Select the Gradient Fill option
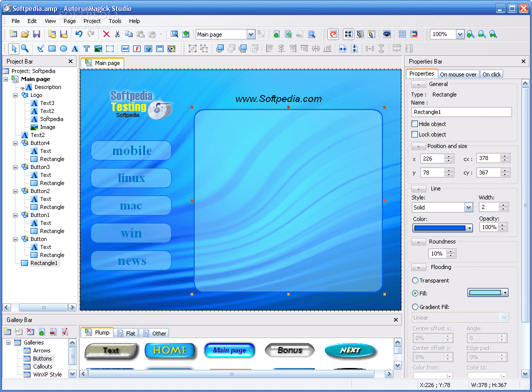The width and height of the screenshot is (532, 392). tap(415, 307)
